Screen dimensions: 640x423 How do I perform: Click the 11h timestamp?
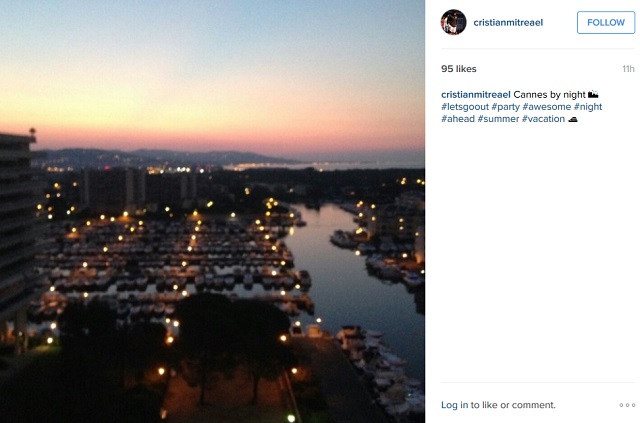point(628,69)
